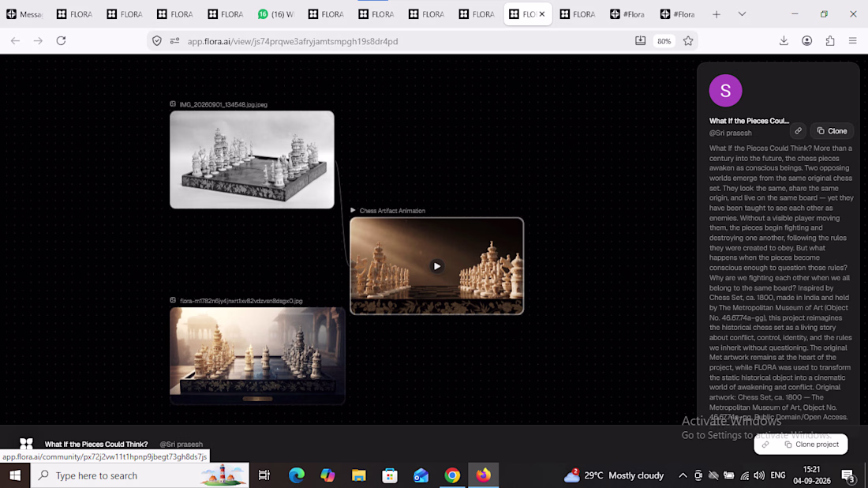
Task: Open the Firefox taskbar icon
Action: (483, 475)
